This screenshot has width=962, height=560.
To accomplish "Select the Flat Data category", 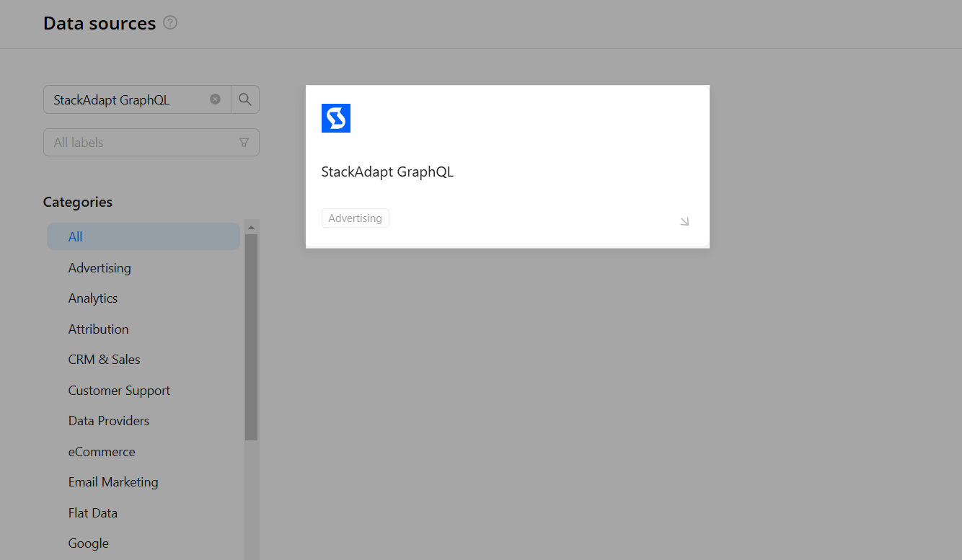I will coord(93,512).
